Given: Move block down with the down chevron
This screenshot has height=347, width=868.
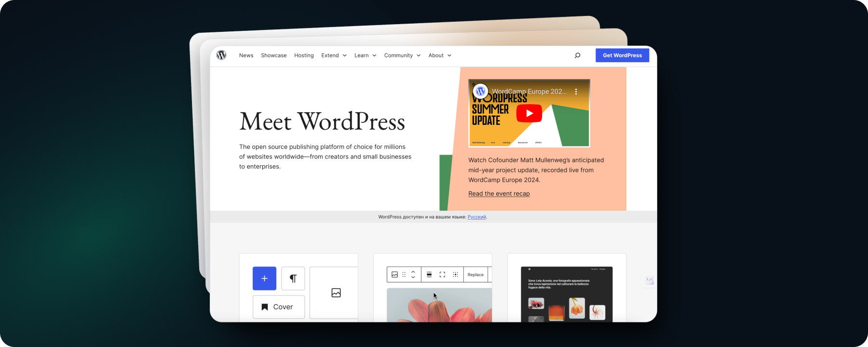Looking at the screenshot, I should point(413,277).
